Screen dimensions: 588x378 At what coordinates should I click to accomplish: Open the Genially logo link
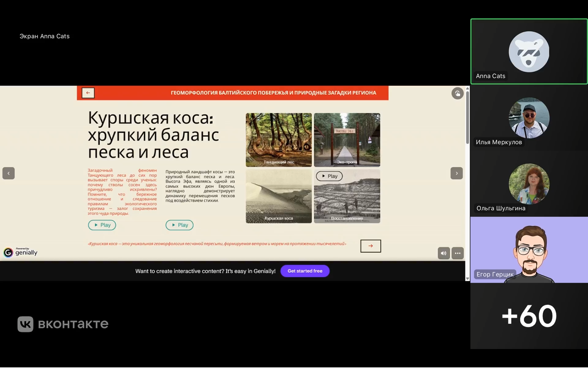20,252
